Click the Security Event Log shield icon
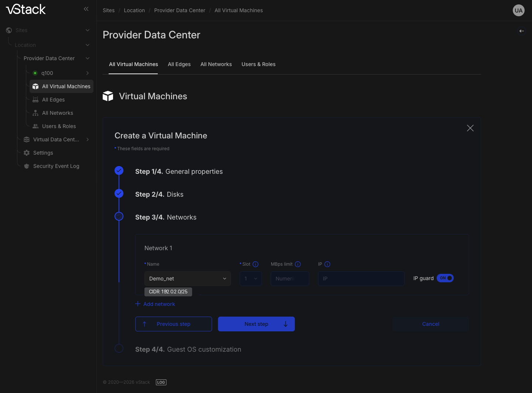 27,166
